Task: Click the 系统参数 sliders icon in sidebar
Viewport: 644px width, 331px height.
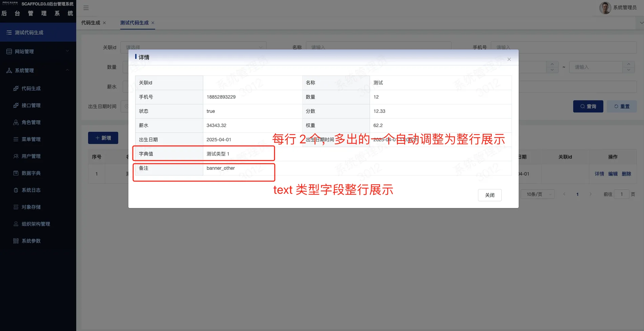Action: tap(16, 241)
